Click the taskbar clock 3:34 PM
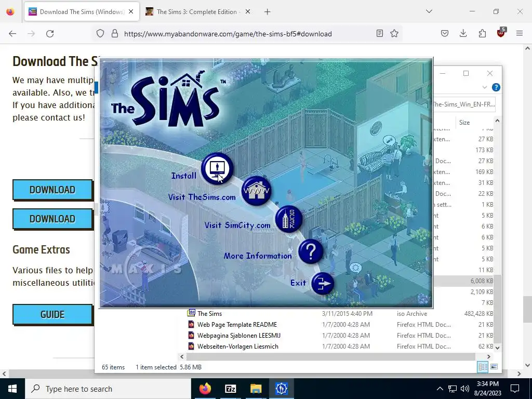The width and height of the screenshot is (532, 399). tap(488, 389)
